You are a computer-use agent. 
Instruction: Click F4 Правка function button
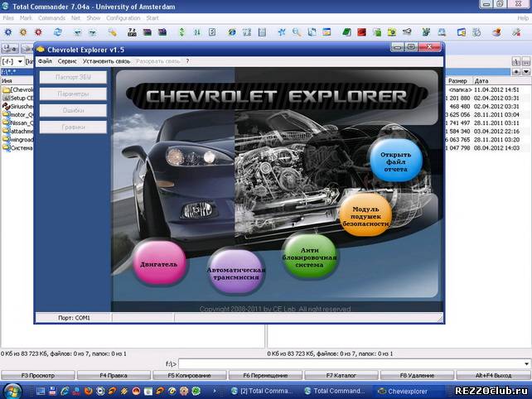click(x=114, y=375)
